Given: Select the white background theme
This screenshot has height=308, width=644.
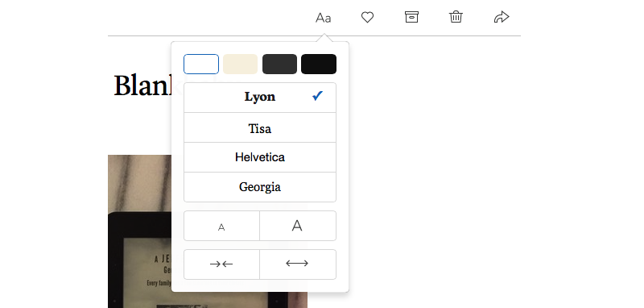Looking at the screenshot, I should pyautogui.click(x=201, y=65).
